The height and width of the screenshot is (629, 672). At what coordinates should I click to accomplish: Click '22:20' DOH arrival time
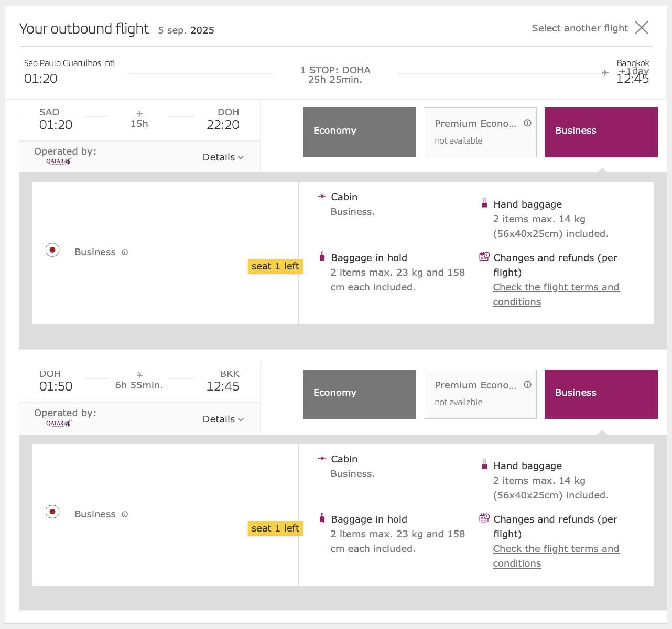point(223,125)
